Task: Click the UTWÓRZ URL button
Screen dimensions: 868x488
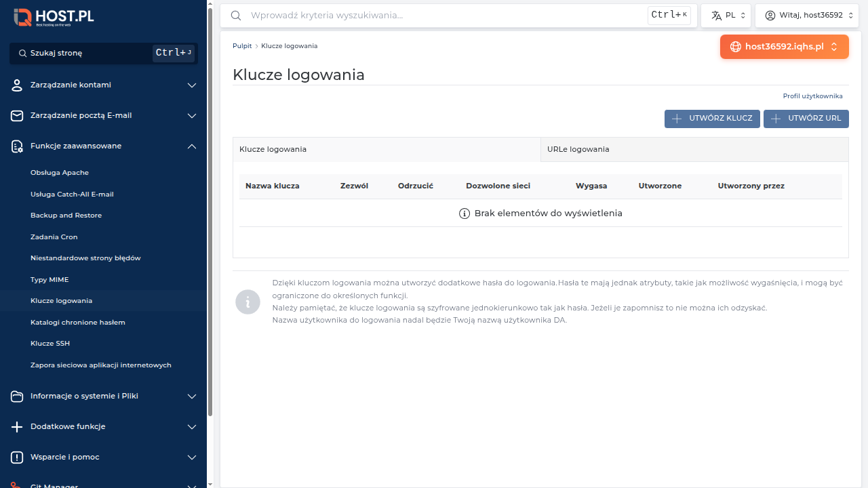Action: [806, 119]
